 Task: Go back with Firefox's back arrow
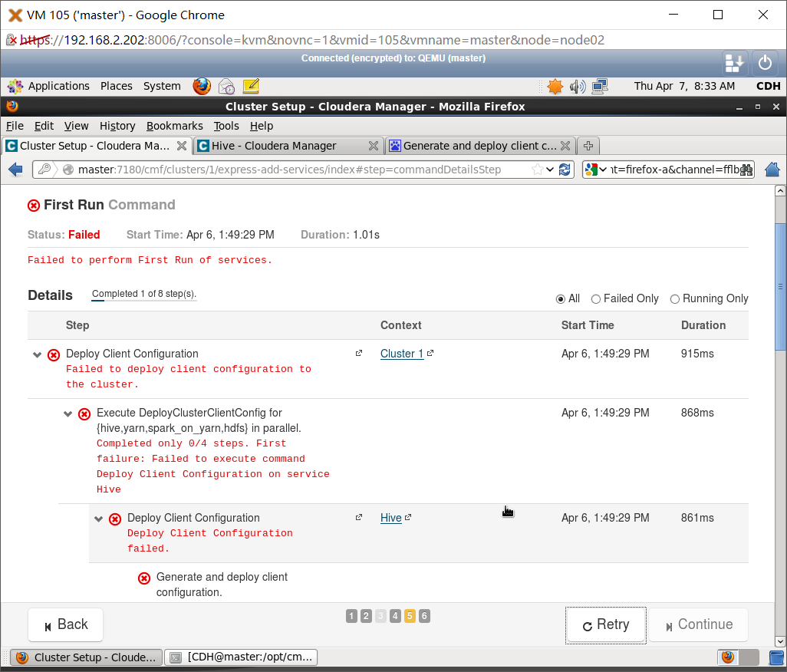pos(15,170)
